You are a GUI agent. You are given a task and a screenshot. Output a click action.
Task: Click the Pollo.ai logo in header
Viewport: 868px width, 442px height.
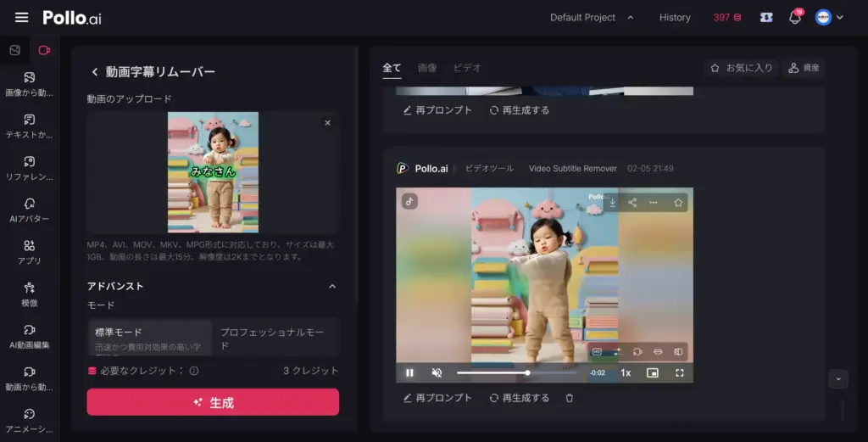[72, 18]
